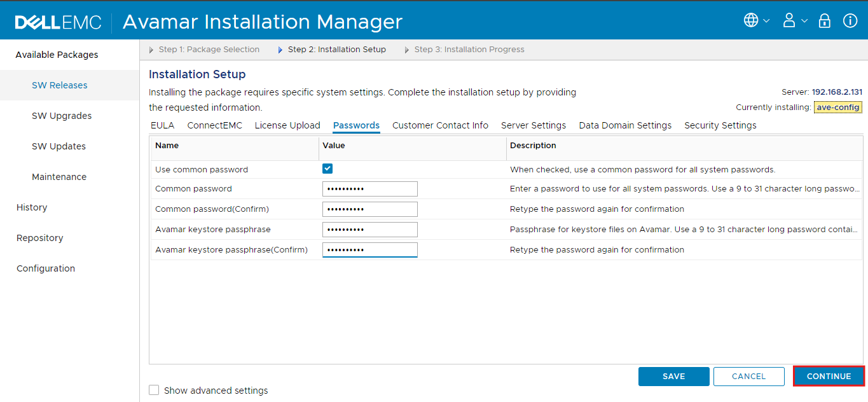The width and height of the screenshot is (868, 402).
Task: Focus the Common password(Confirm) field
Action: [x=370, y=209]
